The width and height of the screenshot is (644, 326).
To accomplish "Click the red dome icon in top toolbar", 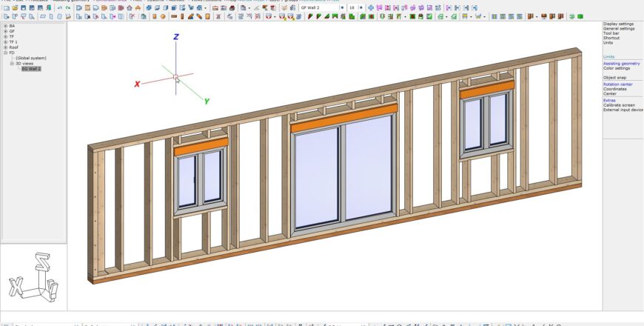I will click(x=232, y=8).
